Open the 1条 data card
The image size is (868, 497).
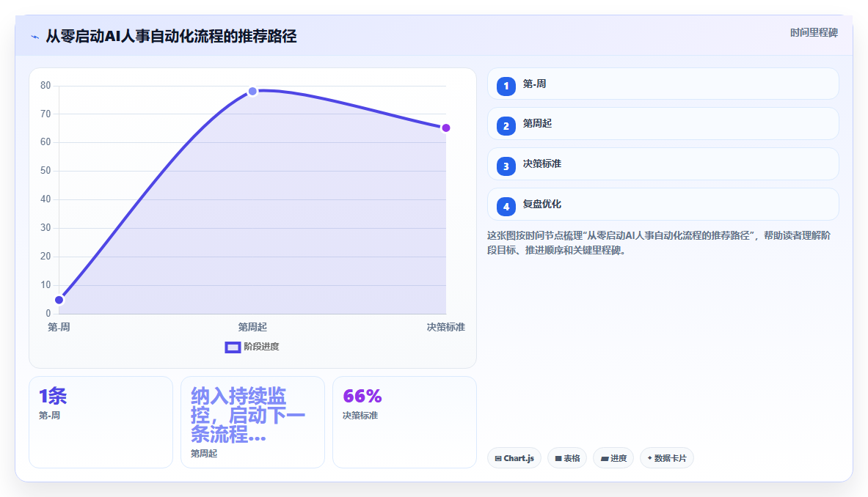click(x=101, y=422)
